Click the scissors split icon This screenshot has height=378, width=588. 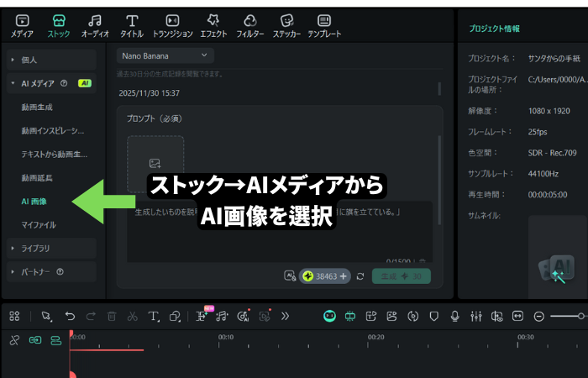click(x=133, y=316)
